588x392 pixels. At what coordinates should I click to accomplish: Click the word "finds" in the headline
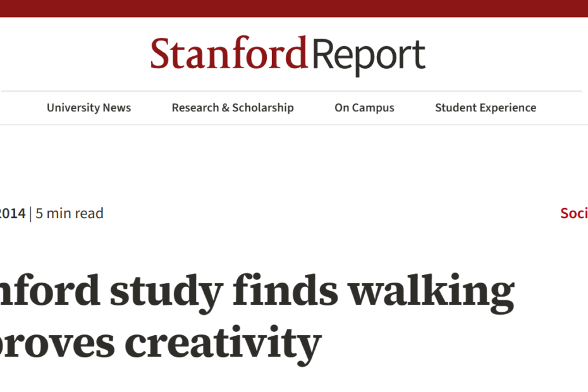pos(285,293)
